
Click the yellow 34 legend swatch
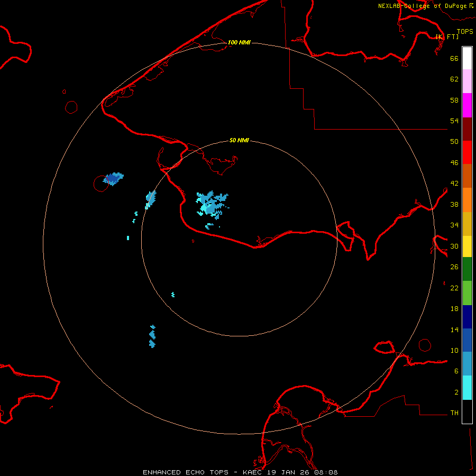point(467,246)
